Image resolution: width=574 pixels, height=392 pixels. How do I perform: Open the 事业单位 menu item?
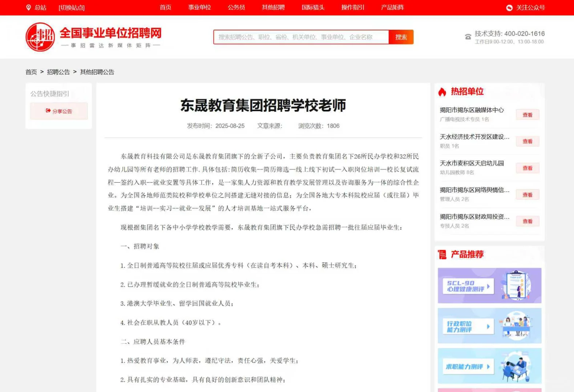[199, 7]
